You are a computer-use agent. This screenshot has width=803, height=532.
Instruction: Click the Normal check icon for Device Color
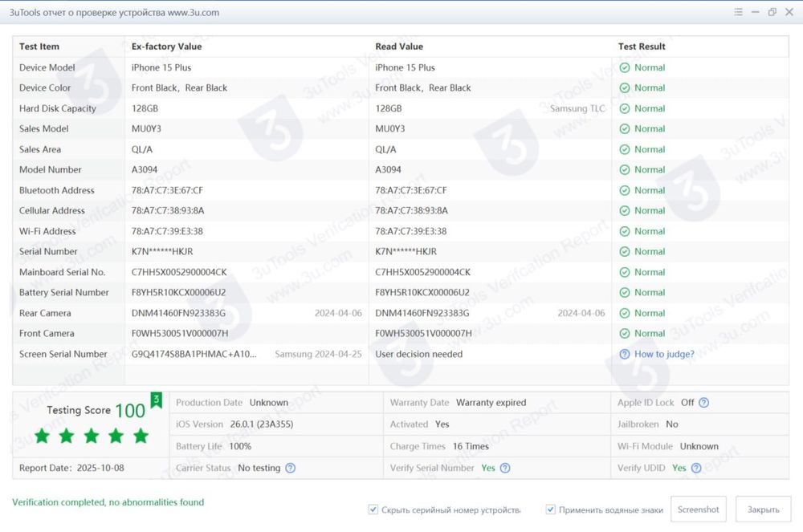coord(624,88)
